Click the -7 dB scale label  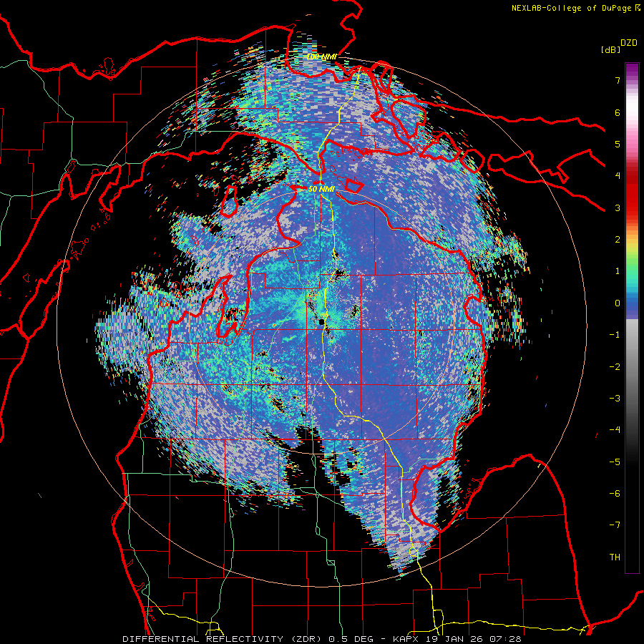[x=615, y=525]
